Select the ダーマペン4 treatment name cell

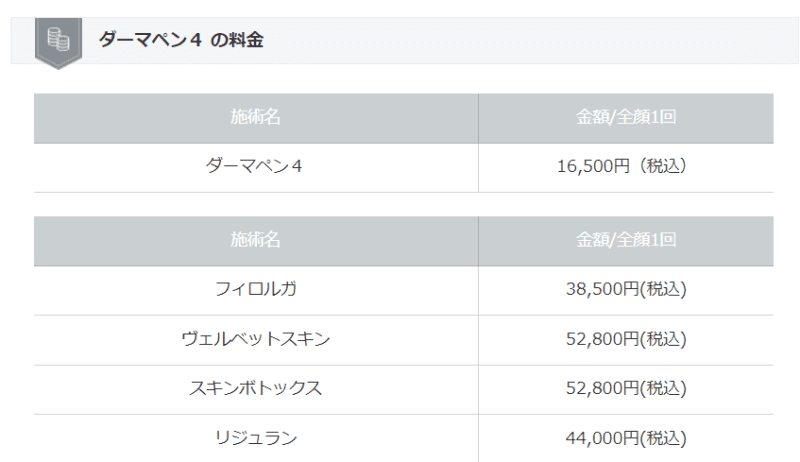pyautogui.click(x=256, y=167)
